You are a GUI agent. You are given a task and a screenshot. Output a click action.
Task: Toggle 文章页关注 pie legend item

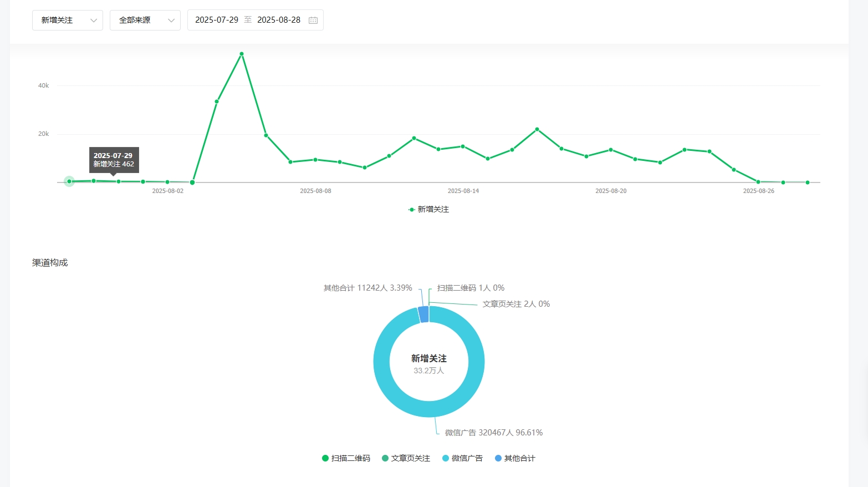[x=406, y=458]
